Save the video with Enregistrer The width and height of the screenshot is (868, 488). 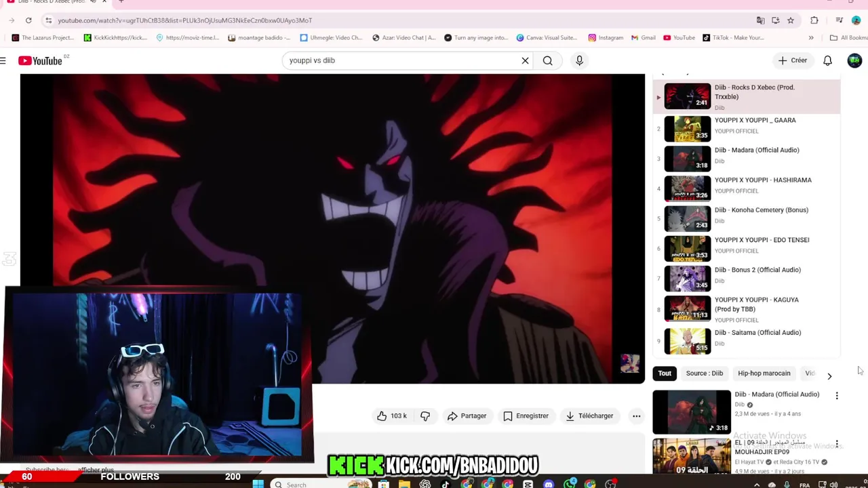[x=526, y=415]
